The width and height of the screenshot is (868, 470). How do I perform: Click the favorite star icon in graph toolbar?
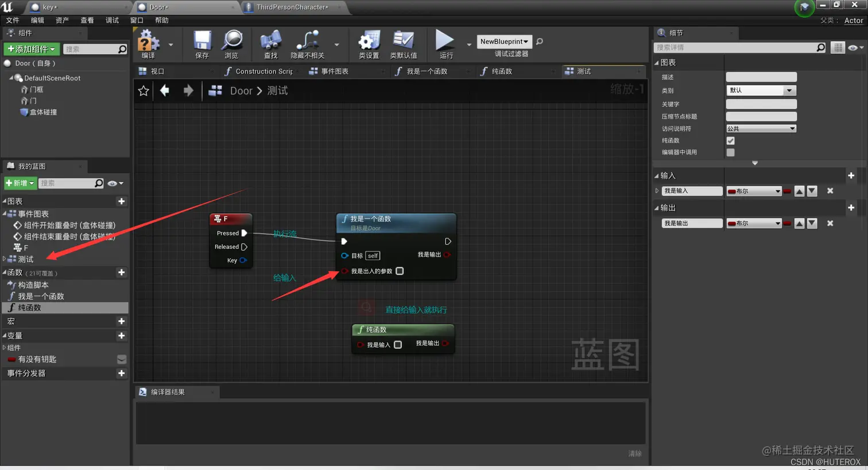[x=144, y=91]
